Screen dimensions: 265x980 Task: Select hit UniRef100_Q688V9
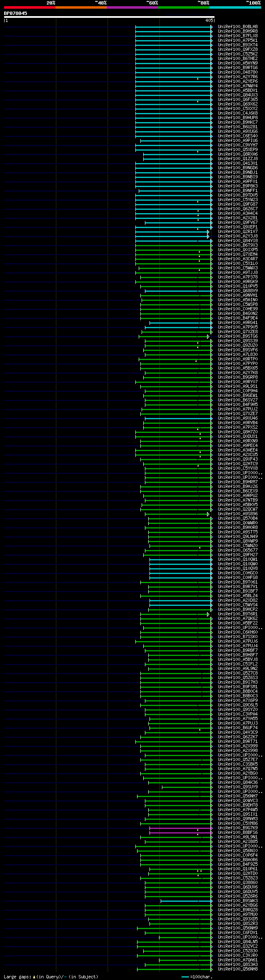click(238, 291)
